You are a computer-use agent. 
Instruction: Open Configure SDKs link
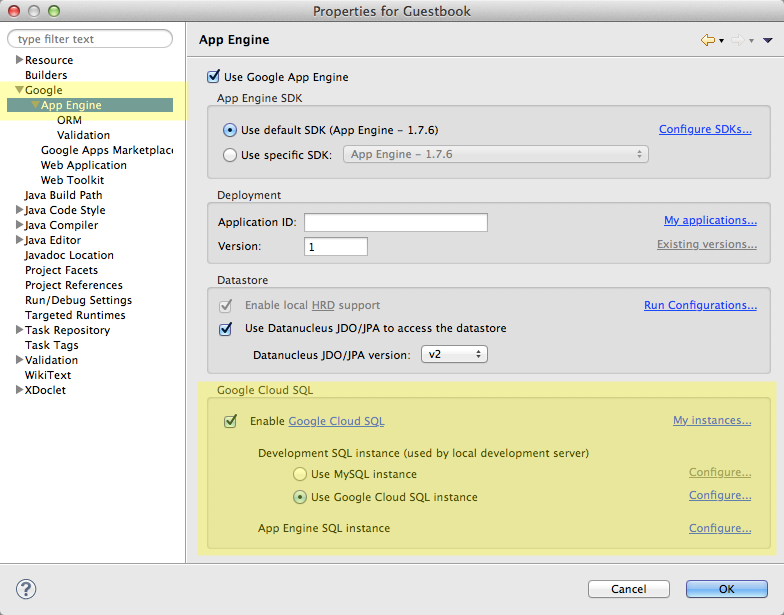pos(705,130)
